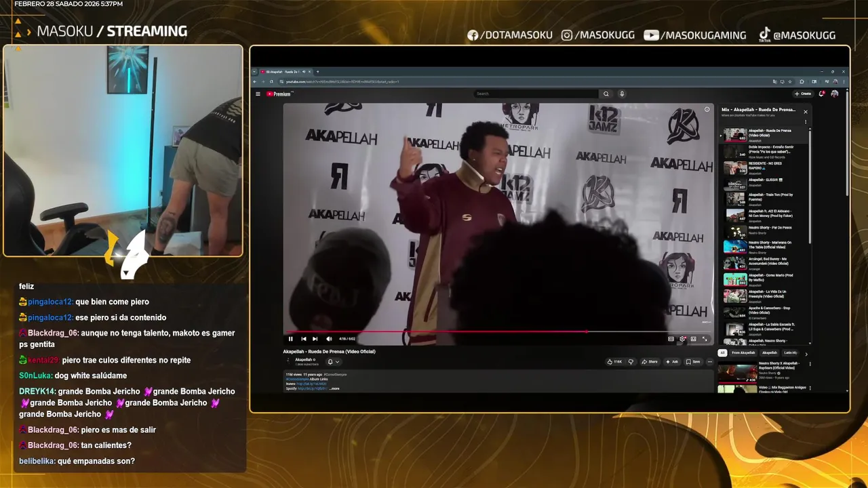Viewport: 868px width, 488px height.
Task: Select Akapellah ft. Al2 El Aldeano - Ni Con Money
Action: point(764,216)
